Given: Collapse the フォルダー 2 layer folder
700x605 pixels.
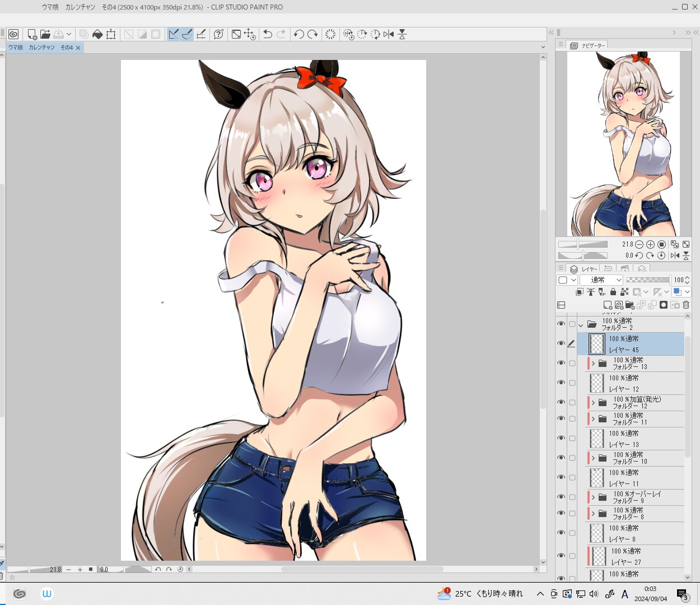Looking at the screenshot, I should tap(581, 324).
